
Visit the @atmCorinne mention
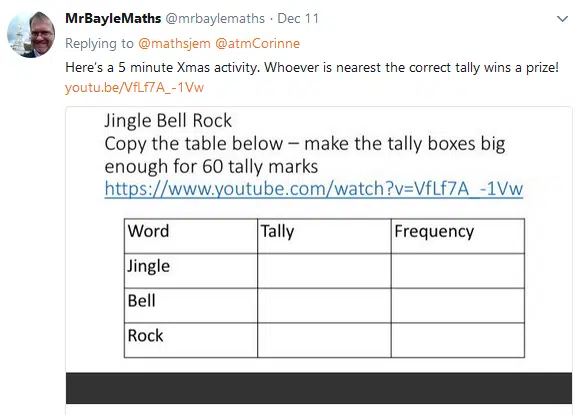257,44
